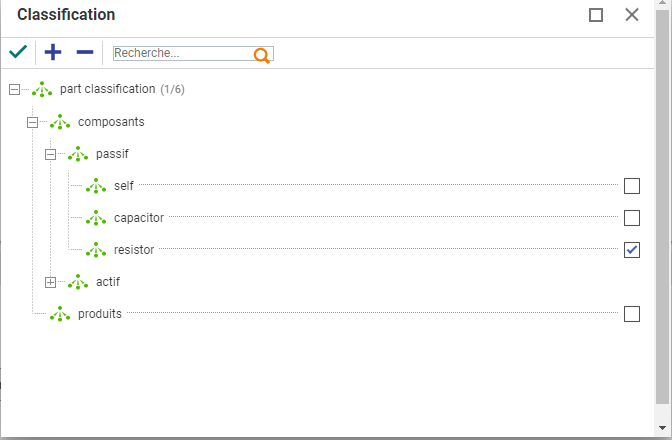Viewport: 672px width, 440px height.
Task: Collapse the passif branch
Action: (50, 154)
